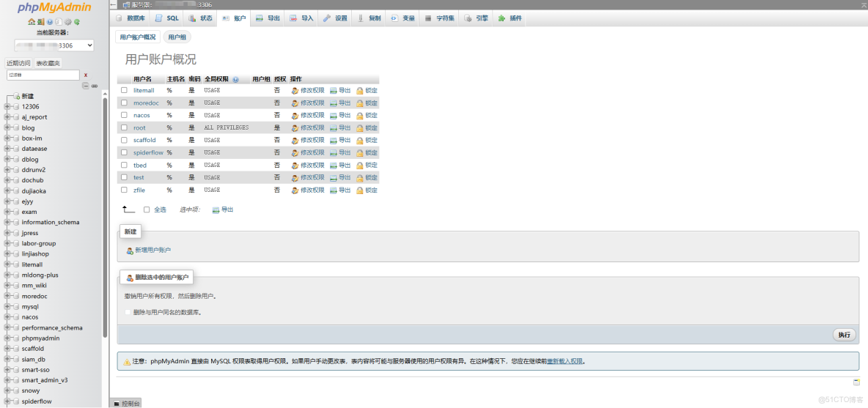Click lock icon for nacos user
Image resolution: width=868 pixels, height=408 pixels.
point(360,116)
